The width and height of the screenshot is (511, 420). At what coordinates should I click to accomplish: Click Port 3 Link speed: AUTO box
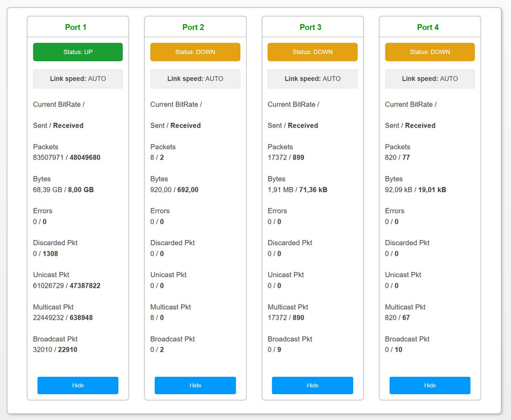(313, 79)
